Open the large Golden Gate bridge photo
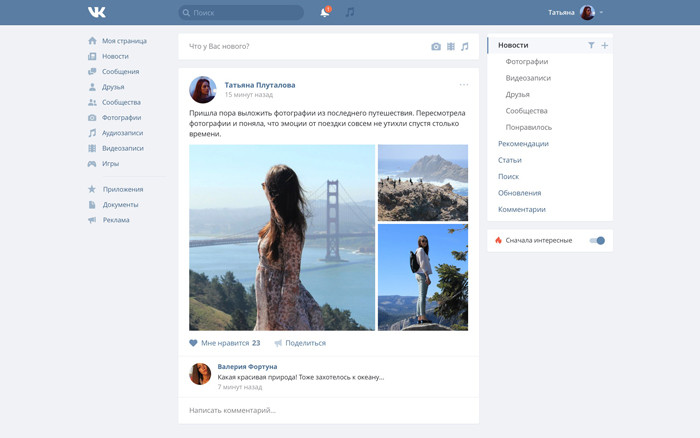Image resolution: width=700 pixels, height=438 pixels. coord(282,237)
